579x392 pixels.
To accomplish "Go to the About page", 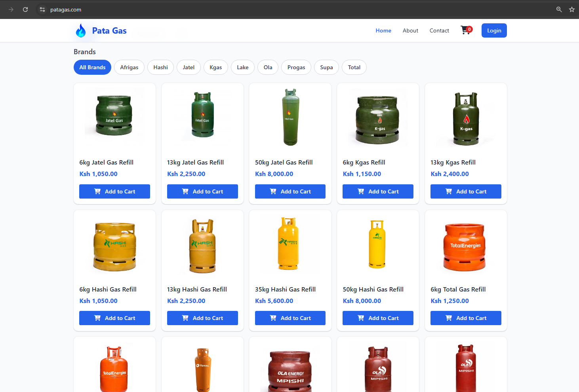I will tap(410, 30).
